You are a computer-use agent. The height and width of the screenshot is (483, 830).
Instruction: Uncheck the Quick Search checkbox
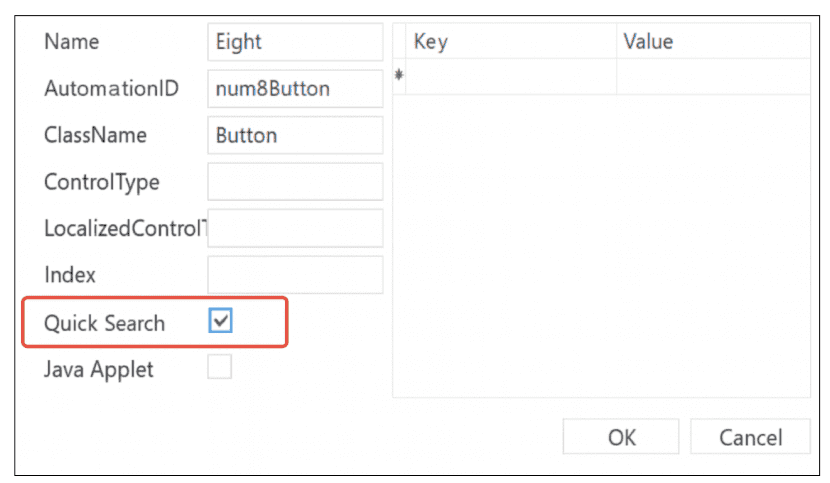(221, 321)
